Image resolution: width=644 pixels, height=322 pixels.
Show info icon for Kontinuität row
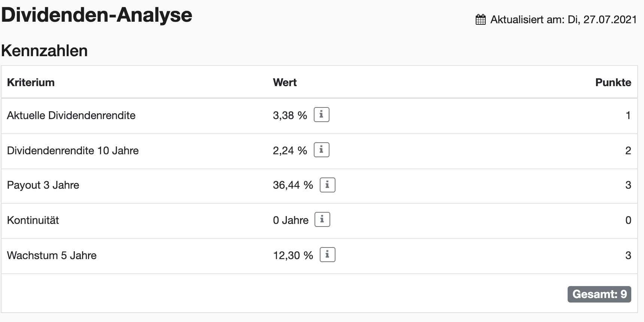322,219
